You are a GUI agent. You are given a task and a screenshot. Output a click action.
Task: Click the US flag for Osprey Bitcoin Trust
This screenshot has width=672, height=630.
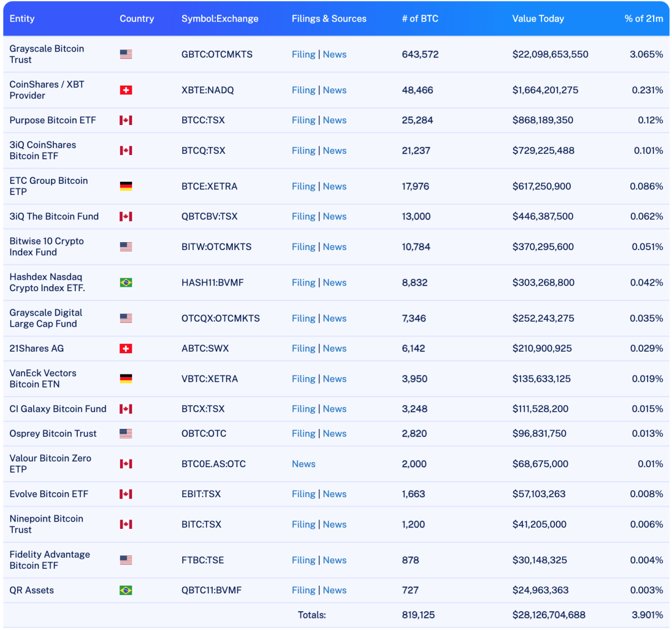tap(126, 434)
